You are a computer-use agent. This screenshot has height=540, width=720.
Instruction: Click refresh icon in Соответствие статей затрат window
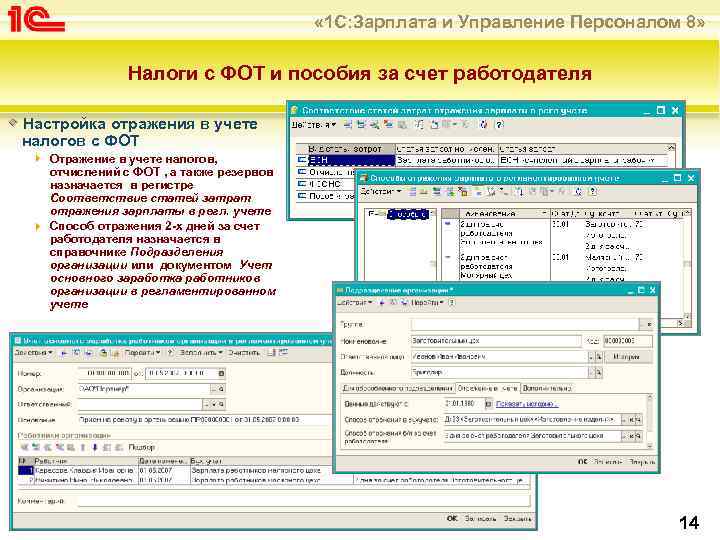coord(483,124)
